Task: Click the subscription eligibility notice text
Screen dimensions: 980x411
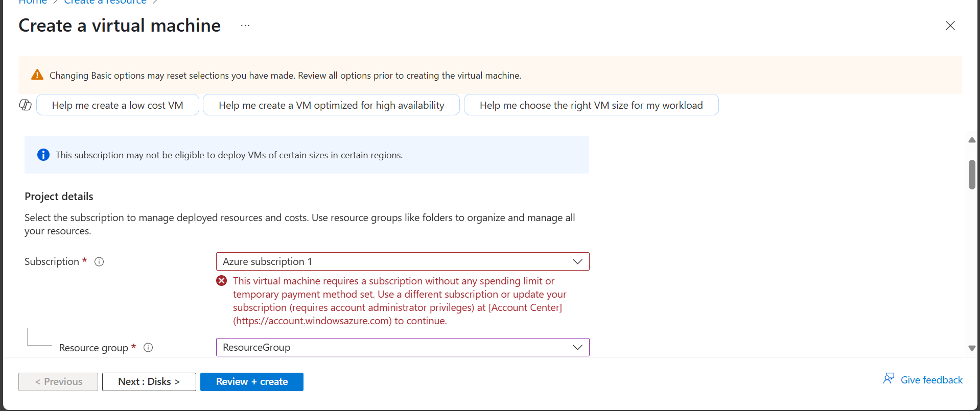Action: [229, 155]
